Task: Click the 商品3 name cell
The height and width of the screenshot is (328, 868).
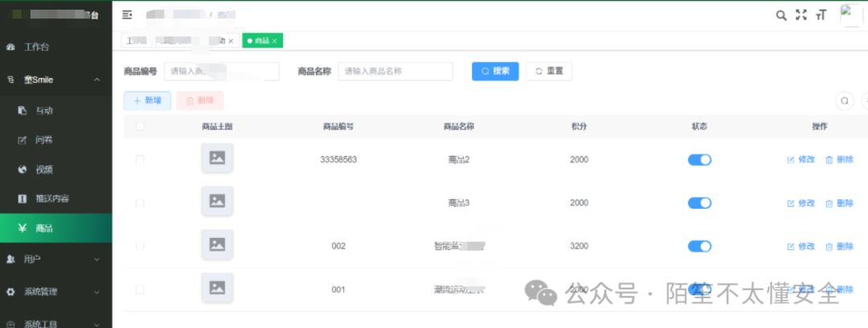Action: click(459, 203)
